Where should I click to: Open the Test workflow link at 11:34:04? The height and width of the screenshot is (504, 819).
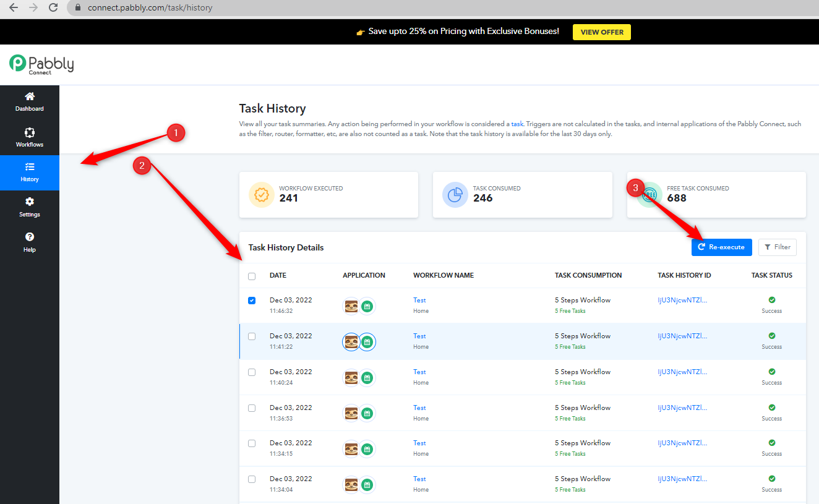tap(419, 479)
